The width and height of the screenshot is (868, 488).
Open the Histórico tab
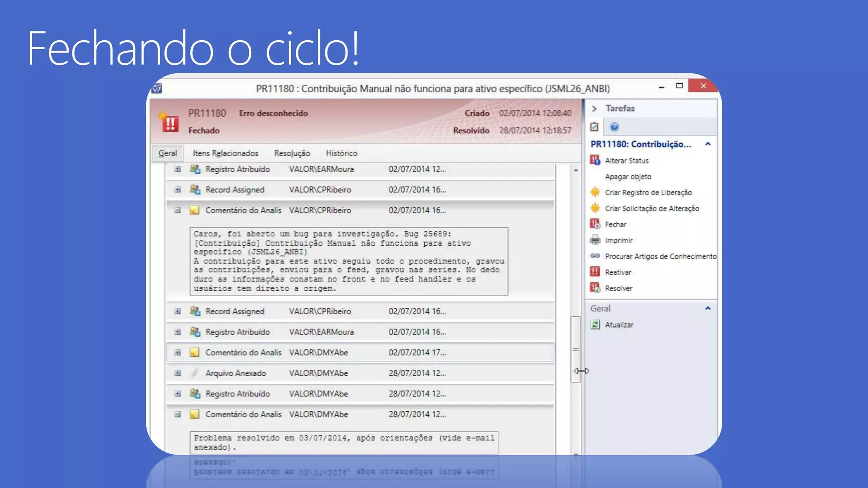(342, 153)
